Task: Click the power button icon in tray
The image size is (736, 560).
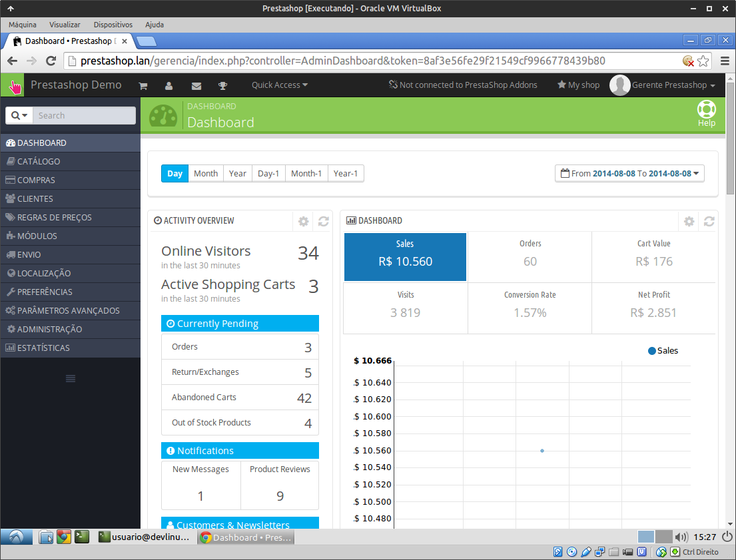Action: (x=727, y=537)
